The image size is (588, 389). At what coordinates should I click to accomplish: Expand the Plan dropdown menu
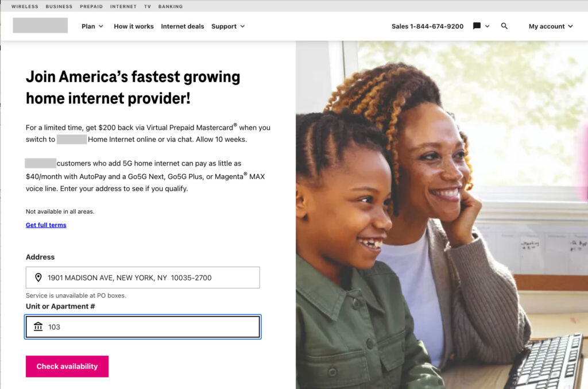[92, 26]
